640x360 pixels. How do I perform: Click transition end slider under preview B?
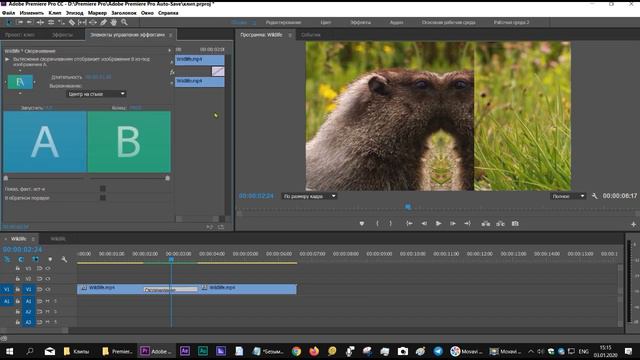coord(167,178)
